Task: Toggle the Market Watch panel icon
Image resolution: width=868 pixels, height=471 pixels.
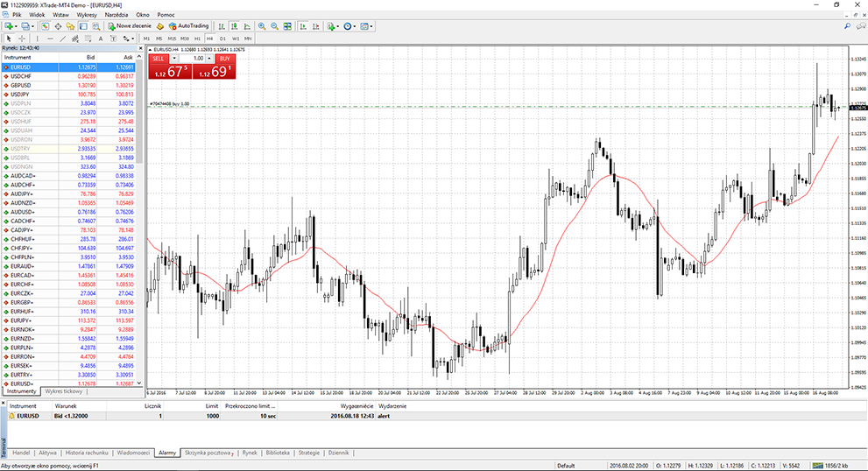Action: coord(45,26)
